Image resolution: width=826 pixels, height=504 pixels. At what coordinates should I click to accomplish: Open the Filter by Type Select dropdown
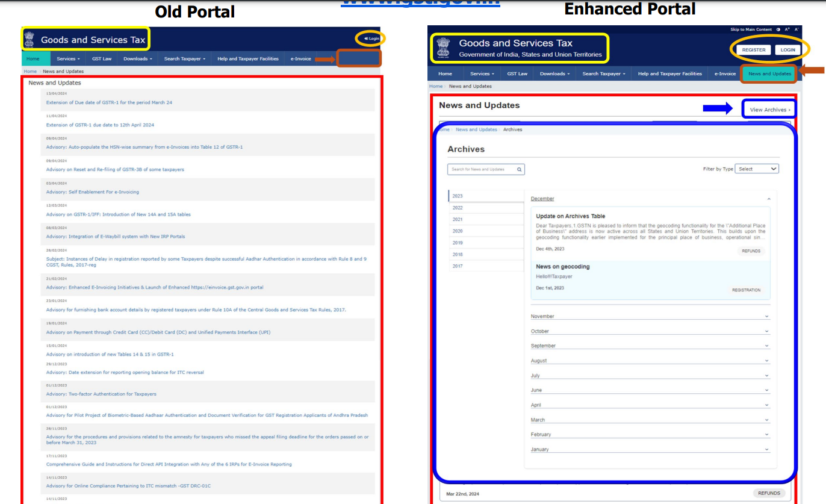click(757, 169)
